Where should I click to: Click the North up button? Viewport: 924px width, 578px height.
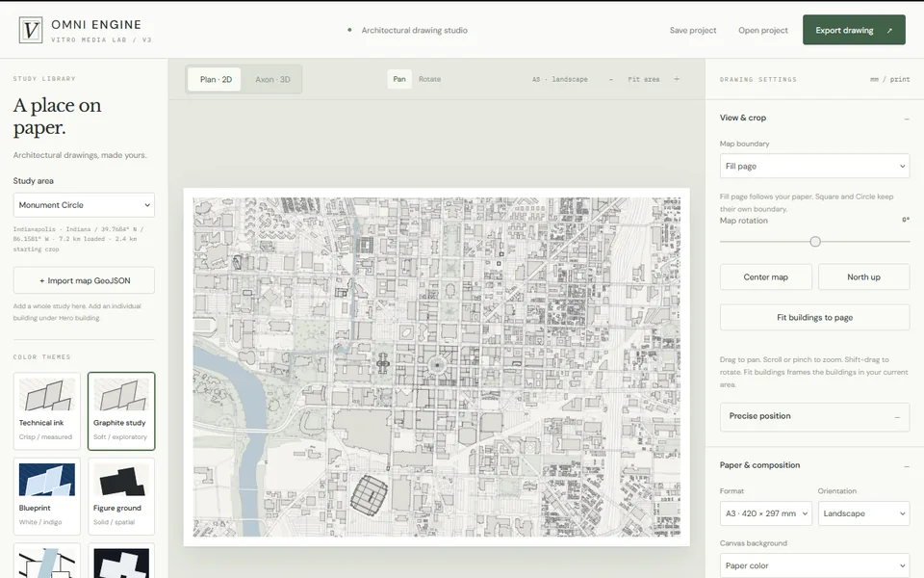pyautogui.click(x=863, y=277)
